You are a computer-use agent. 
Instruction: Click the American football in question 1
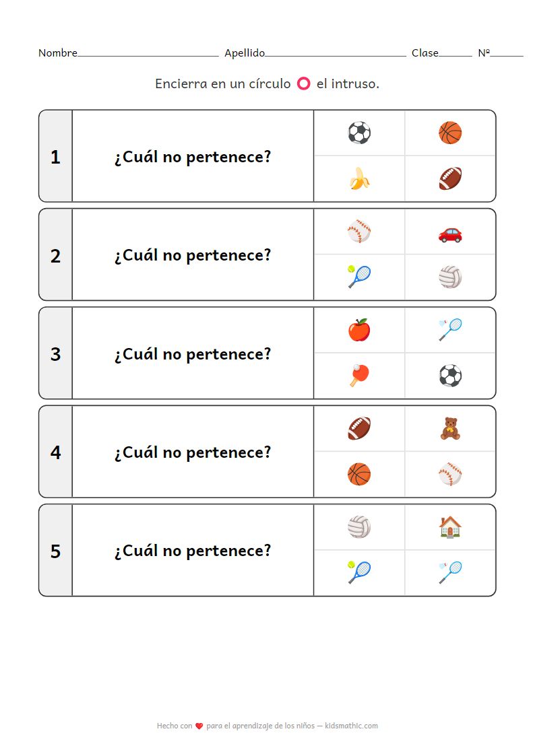pos(450,179)
